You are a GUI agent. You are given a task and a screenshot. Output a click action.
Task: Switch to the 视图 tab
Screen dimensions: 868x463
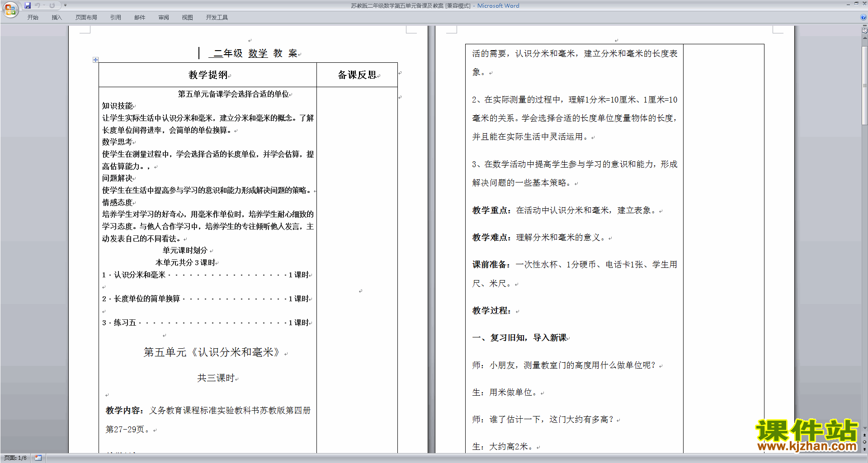click(x=188, y=18)
